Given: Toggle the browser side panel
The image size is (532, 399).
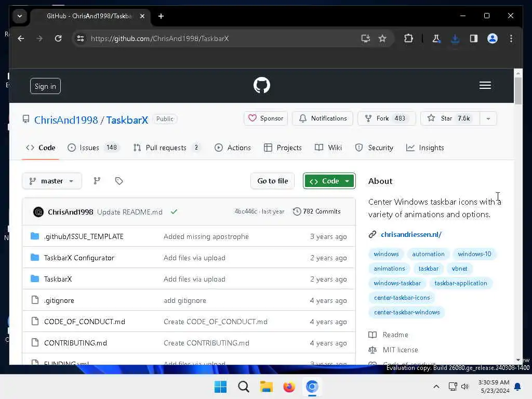Looking at the screenshot, I should click(x=474, y=38).
